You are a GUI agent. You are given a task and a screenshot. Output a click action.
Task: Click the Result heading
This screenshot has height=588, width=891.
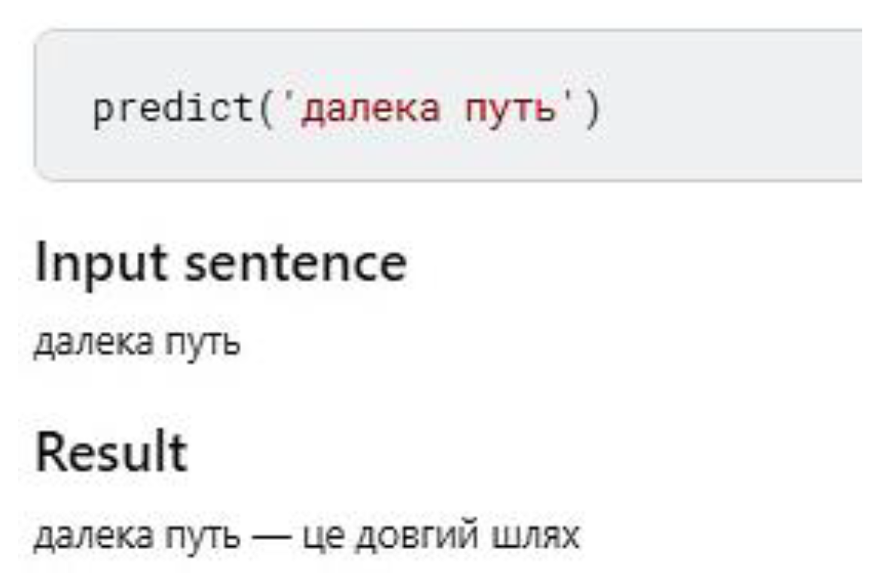(x=111, y=452)
